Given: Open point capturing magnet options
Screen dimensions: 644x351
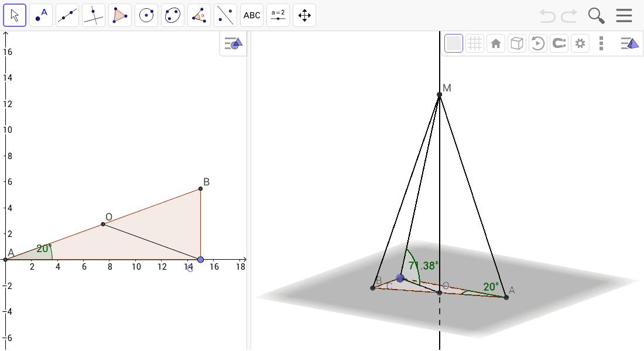Looking at the screenshot, I should 559,43.
